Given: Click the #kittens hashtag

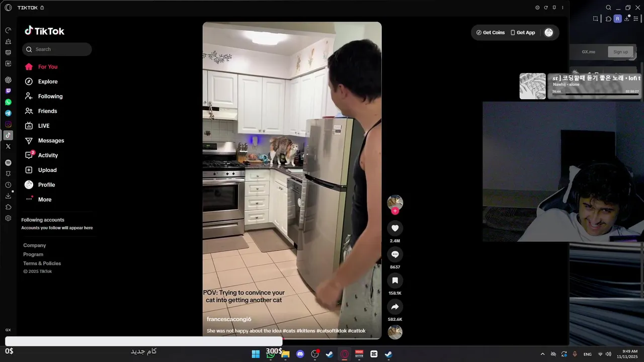Looking at the screenshot, I should [306, 331].
